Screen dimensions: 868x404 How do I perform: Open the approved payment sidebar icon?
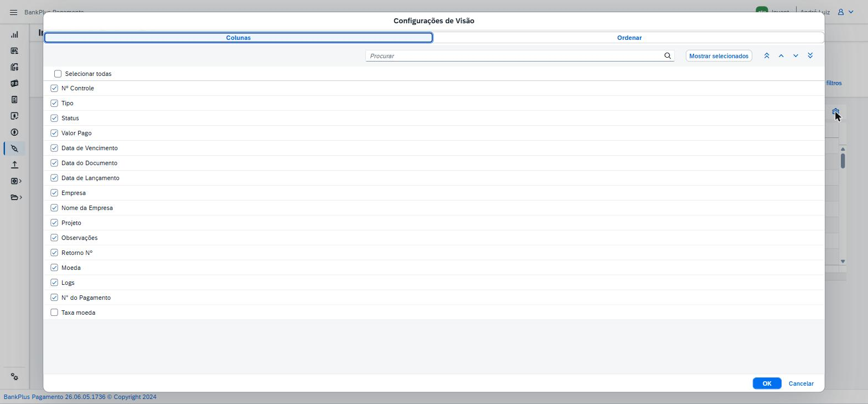14,116
